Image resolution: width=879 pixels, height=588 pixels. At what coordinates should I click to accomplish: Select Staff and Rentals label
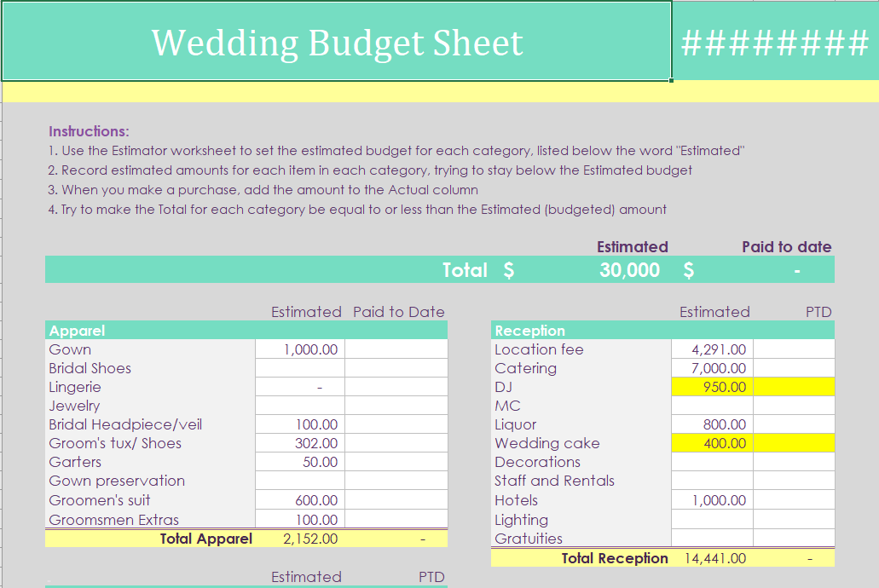(554, 481)
